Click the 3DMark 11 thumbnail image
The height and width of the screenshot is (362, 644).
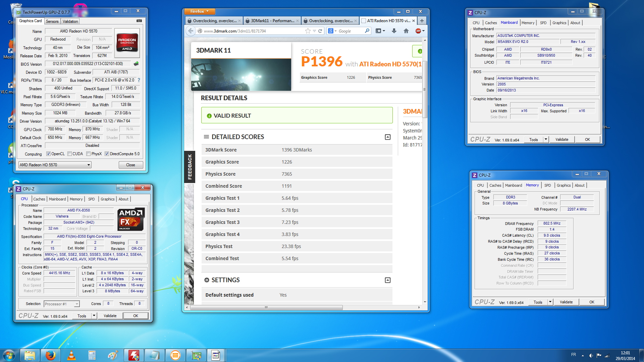point(241,75)
